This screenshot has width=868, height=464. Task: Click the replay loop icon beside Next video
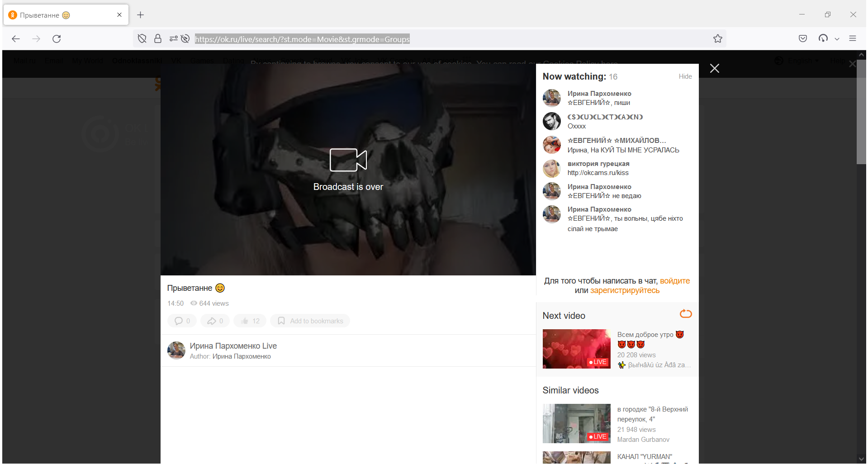point(685,314)
